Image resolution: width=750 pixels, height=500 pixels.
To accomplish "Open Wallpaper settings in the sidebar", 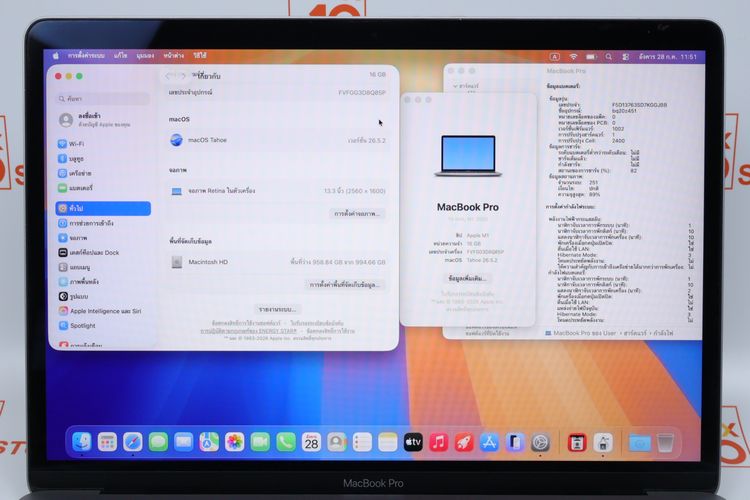I will pos(79,282).
